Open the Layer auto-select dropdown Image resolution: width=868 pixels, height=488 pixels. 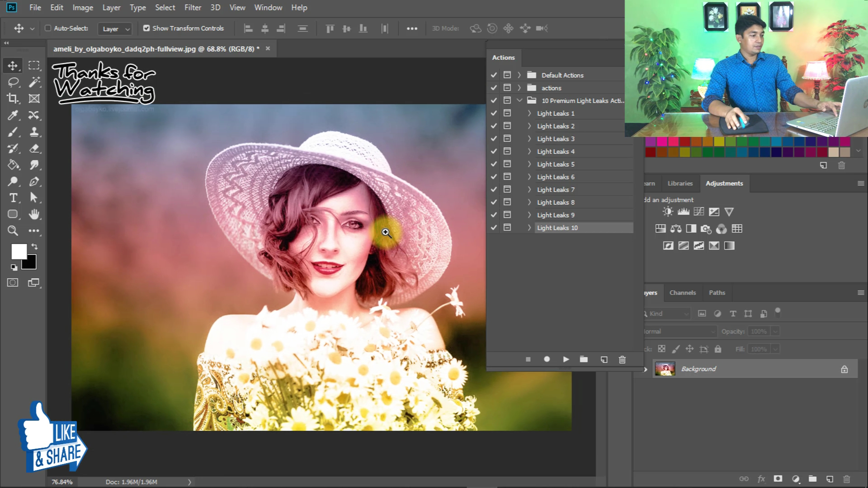tap(115, 28)
